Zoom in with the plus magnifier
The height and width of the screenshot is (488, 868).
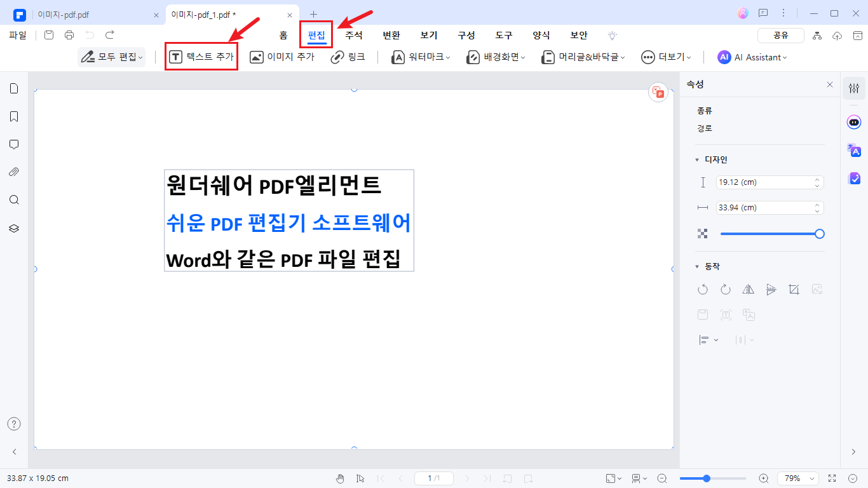(x=764, y=478)
